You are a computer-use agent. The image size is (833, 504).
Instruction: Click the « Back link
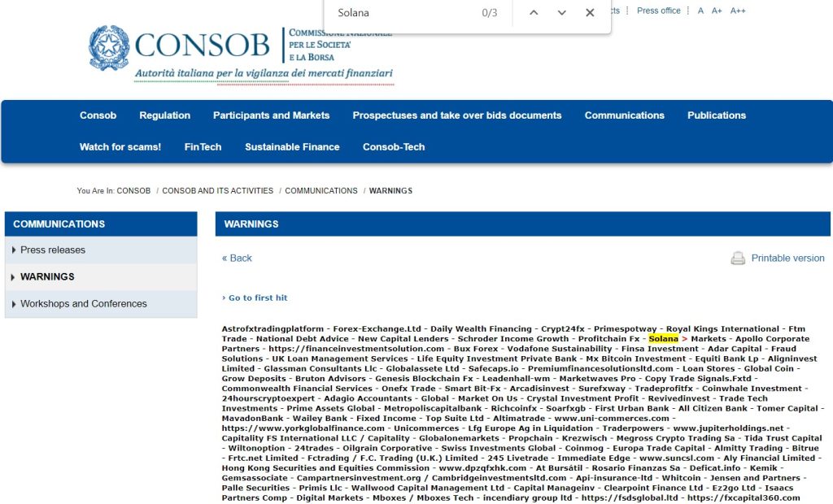(x=237, y=259)
